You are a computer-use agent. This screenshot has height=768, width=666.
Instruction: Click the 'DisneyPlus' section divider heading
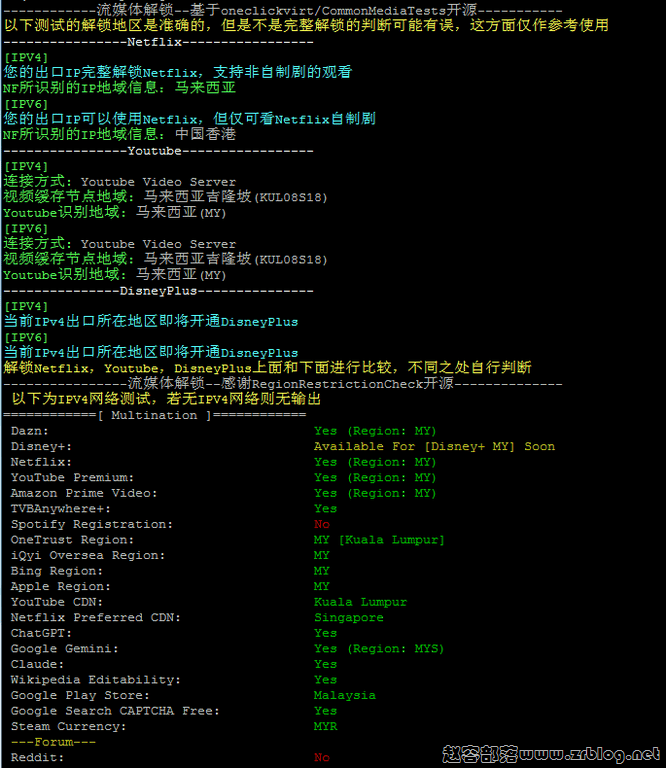[x=158, y=291]
